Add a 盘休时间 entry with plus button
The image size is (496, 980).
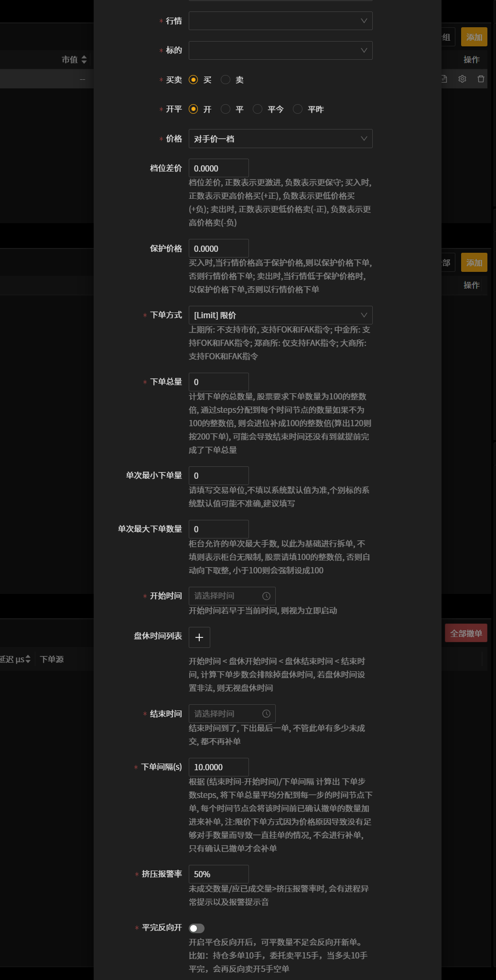click(x=199, y=637)
